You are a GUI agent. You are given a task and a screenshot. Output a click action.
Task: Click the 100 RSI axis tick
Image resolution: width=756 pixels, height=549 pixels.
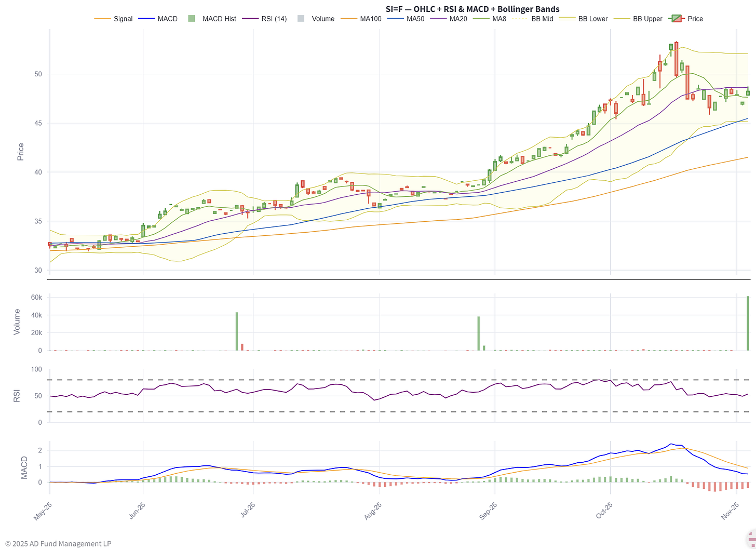tap(36, 369)
